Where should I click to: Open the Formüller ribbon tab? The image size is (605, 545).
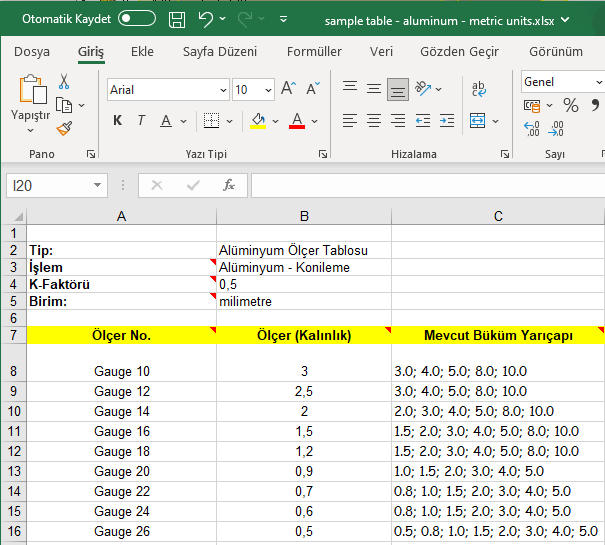point(314,52)
